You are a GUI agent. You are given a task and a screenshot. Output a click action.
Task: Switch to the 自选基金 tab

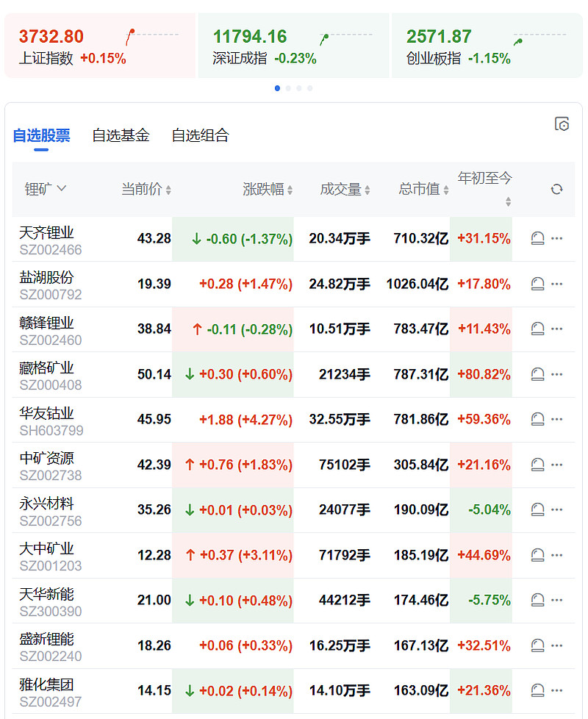pos(121,135)
